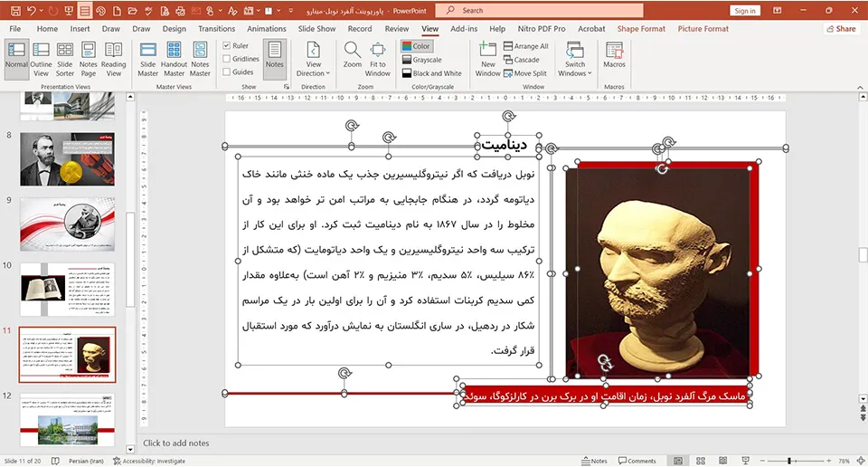Click Persian (Iran) language indicator
This screenshot has width=868, height=467.
[x=86, y=461]
